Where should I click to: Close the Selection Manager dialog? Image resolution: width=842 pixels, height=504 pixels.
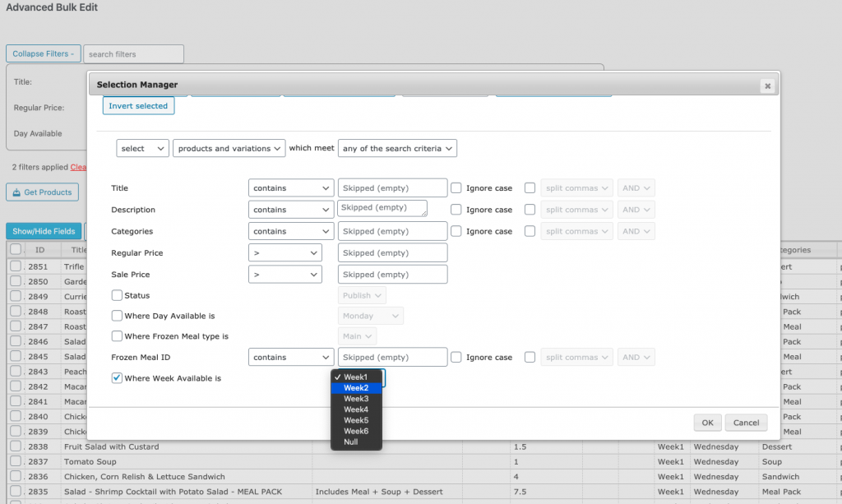[767, 86]
